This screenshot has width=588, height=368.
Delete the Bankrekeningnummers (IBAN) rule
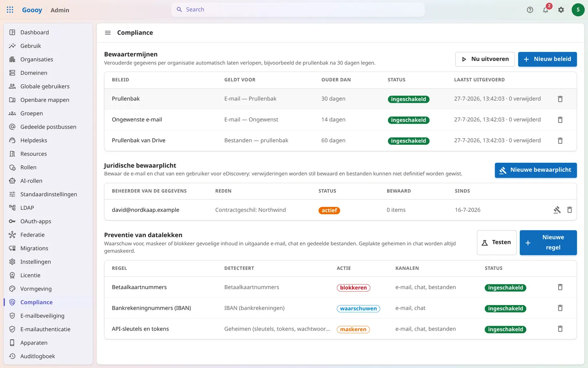[560, 308]
